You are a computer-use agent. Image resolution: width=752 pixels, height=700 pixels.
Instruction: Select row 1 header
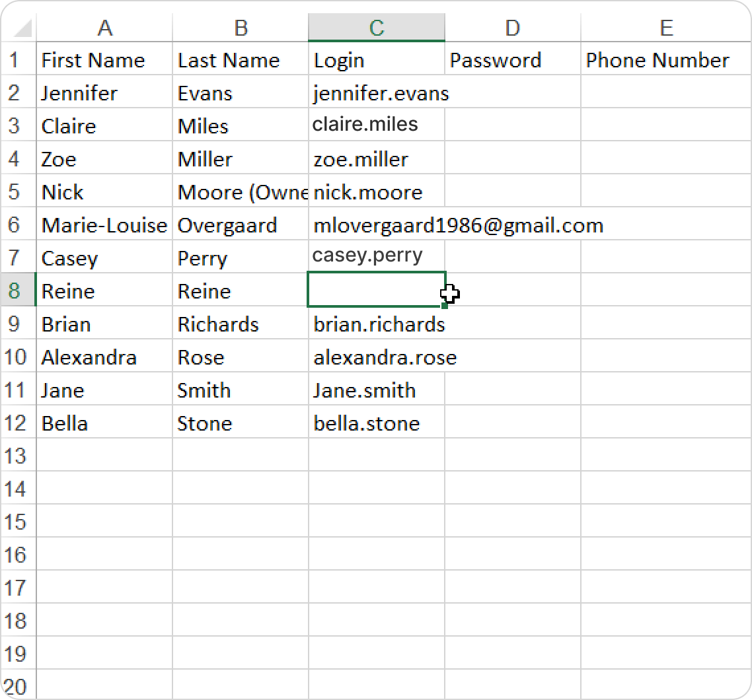[x=15, y=60]
